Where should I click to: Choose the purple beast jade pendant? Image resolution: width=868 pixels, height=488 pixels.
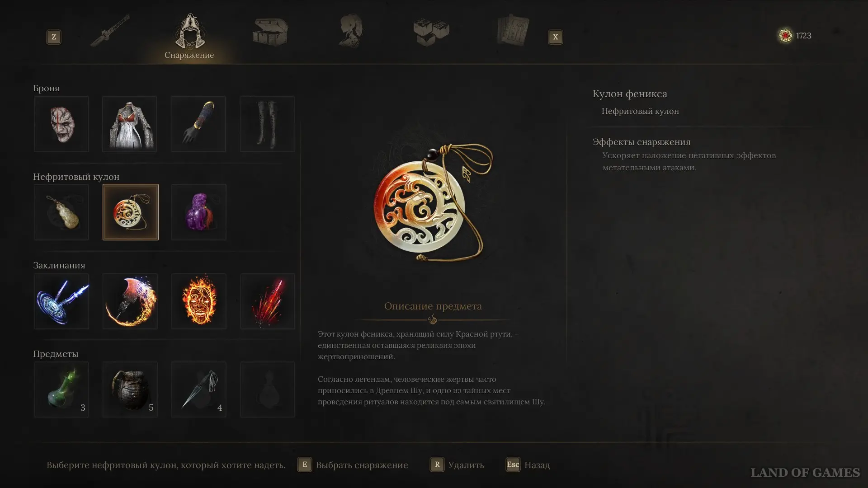point(199,212)
